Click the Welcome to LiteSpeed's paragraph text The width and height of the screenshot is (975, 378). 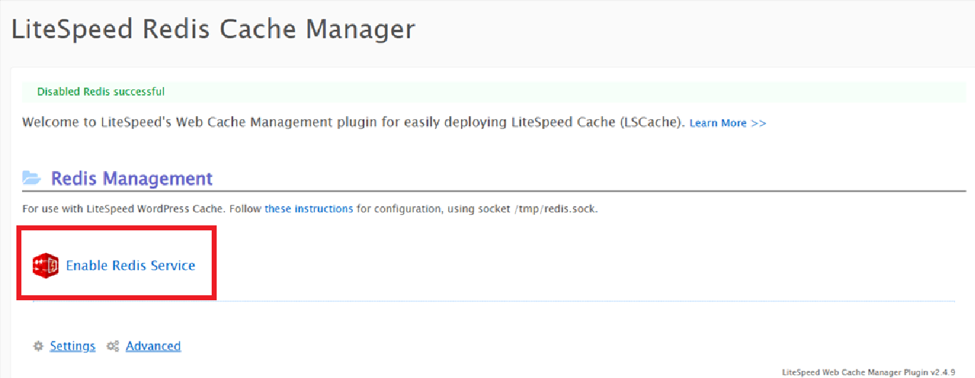354,122
